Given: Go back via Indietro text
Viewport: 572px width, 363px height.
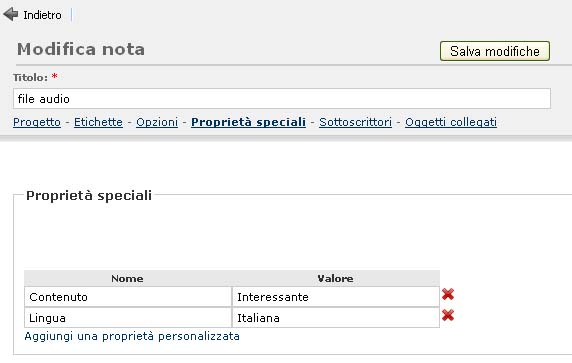Looking at the screenshot, I should (42, 15).
